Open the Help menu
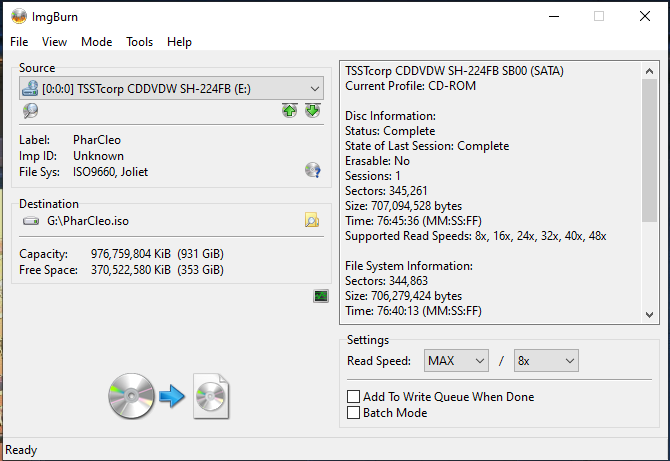This screenshot has width=670, height=461. (x=180, y=42)
